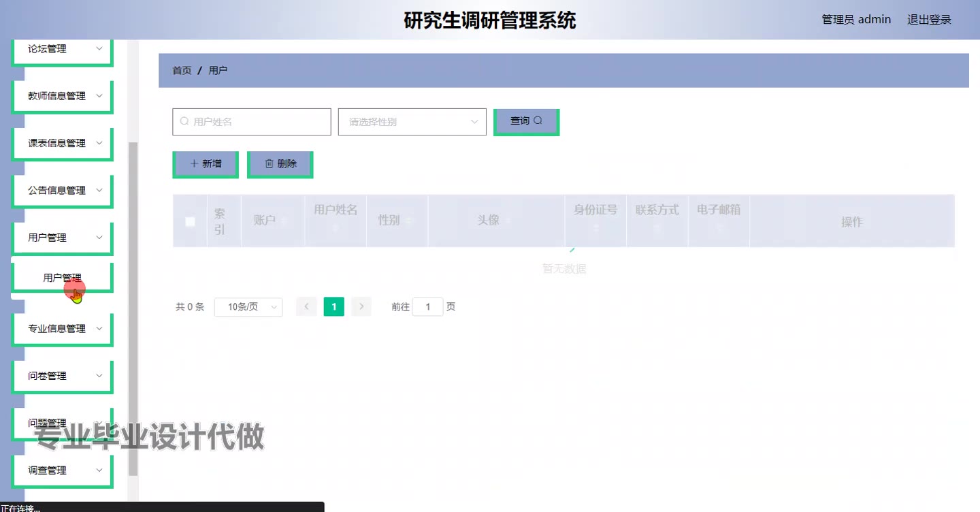This screenshot has width=980, height=512.
Task: Click the next page arrow in pagination
Action: tap(361, 307)
